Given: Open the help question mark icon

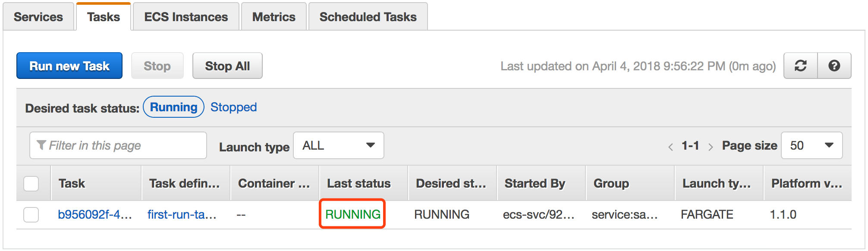Looking at the screenshot, I should pyautogui.click(x=834, y=66).
